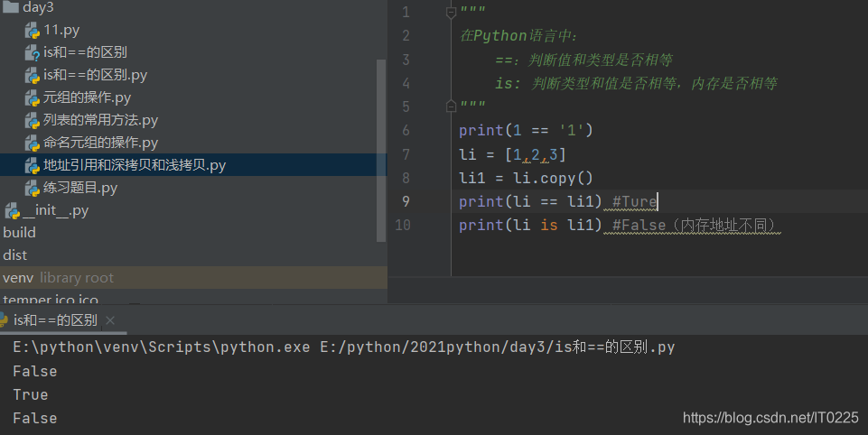Click docstring line about is 判断类型和值
The width and height of the screenshot is (868, 435).
(x=636, y=84)
